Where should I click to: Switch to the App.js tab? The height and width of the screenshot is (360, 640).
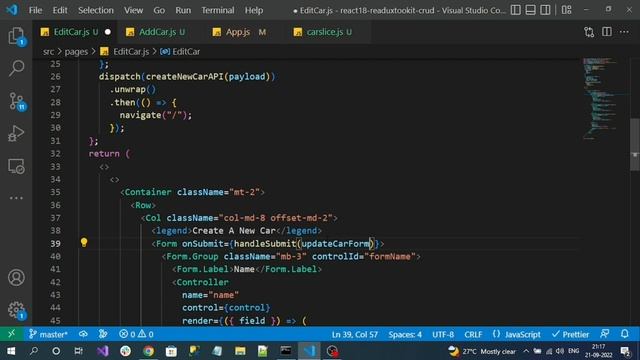pyautogui.click(x=239, y=32)
